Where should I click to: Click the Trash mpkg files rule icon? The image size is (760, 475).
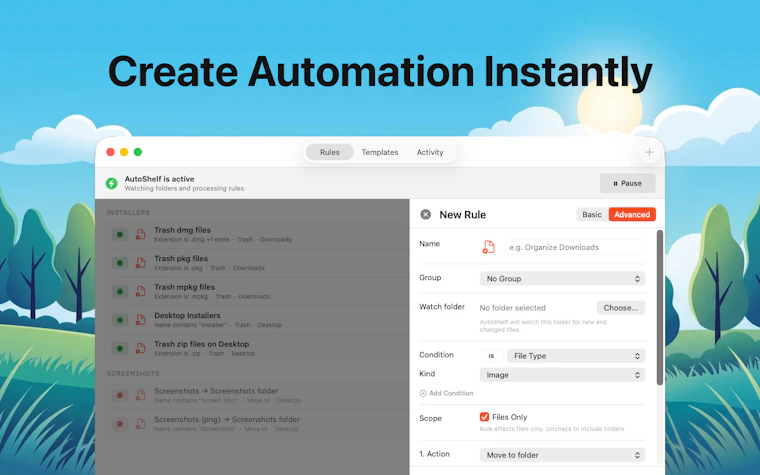point(140,292)
